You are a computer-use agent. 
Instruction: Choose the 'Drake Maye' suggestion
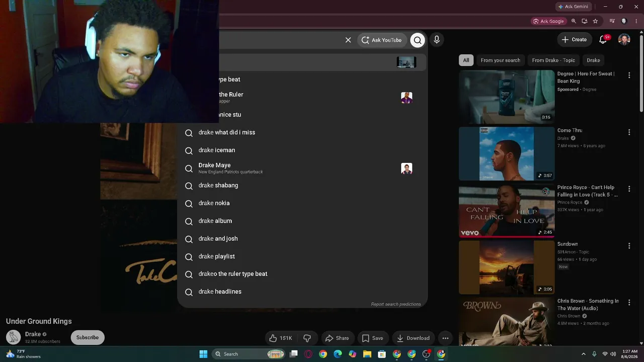tap(302, 168)
